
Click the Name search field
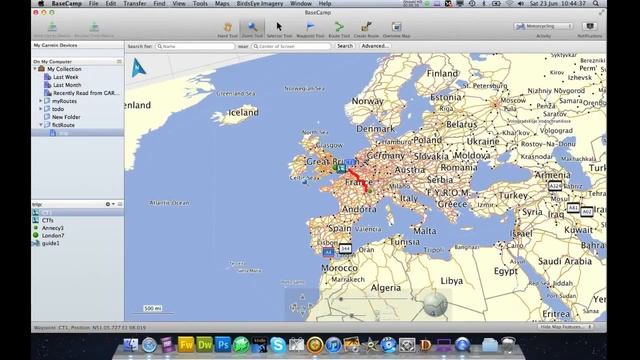pyautogui.click(x=196, y=46)
